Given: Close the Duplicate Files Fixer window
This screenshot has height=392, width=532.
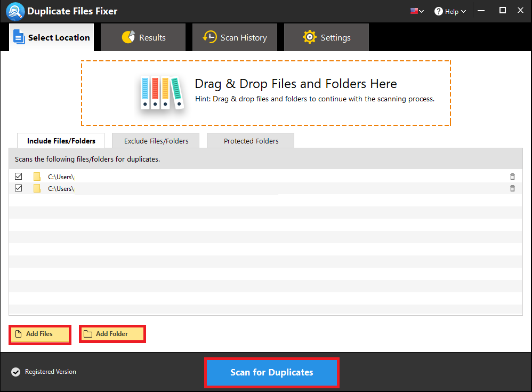Looking at the screenshot, I should point(520,11).
